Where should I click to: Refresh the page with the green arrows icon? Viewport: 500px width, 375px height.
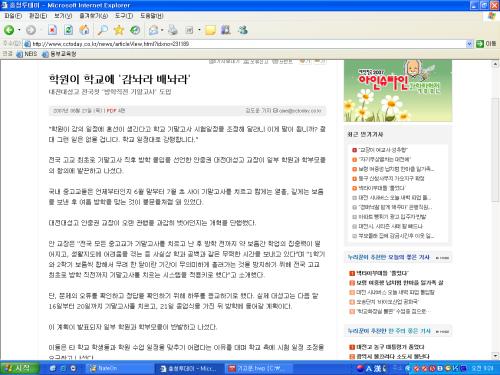(x=68, y=30)
